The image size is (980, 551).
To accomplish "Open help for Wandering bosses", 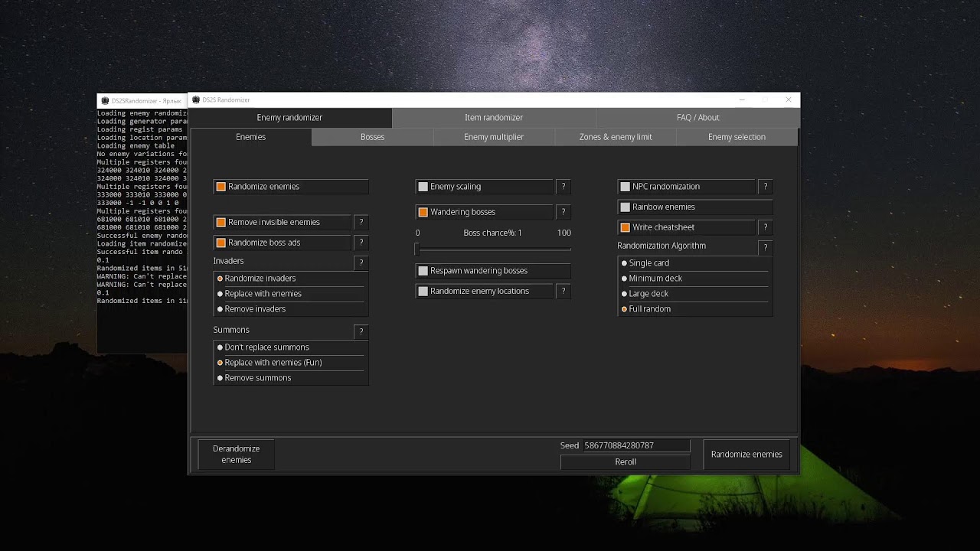I will pyautogui.click(x=563, y=212).
